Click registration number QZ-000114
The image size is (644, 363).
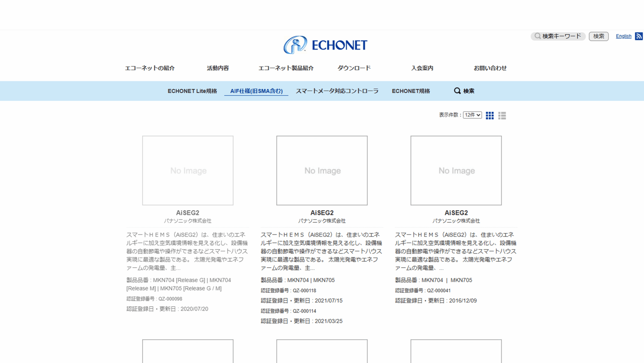304,311
